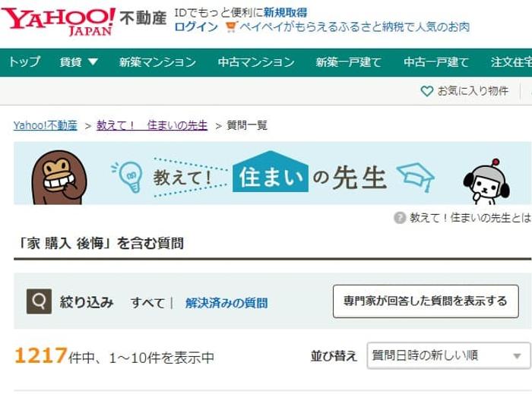Click the robot dog mascot in banner

(x=486, y=182)
